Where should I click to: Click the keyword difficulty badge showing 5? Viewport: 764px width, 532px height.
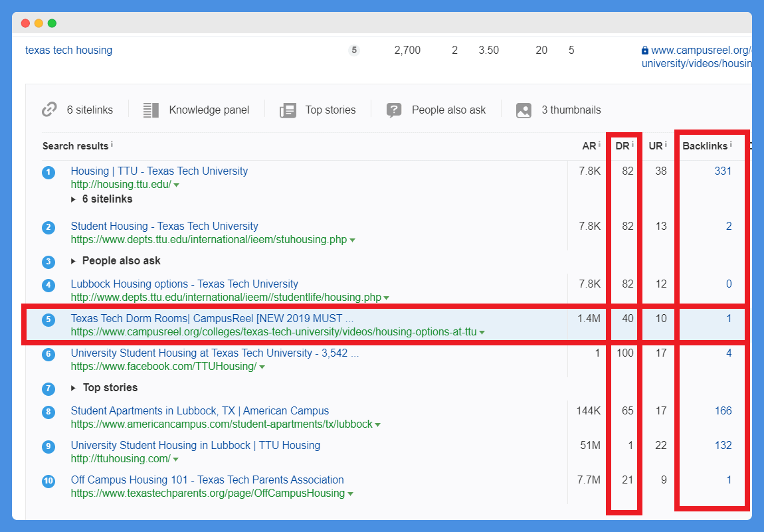click(354, 50)
